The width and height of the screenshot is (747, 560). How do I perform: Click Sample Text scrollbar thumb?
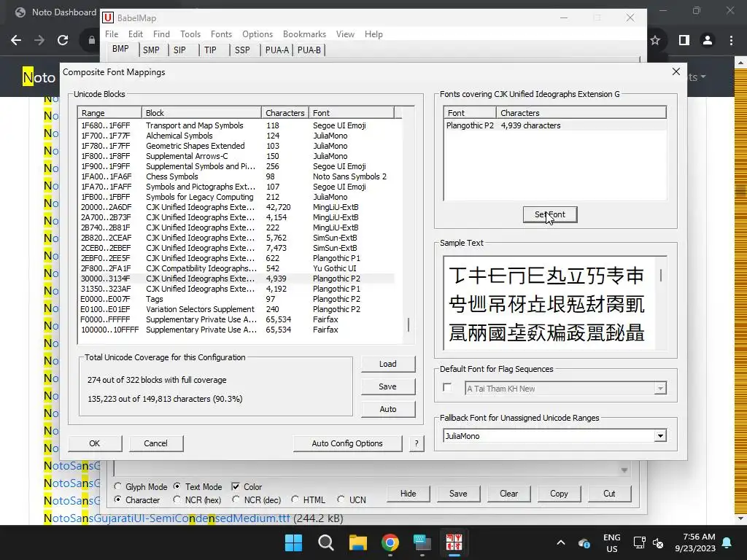[661, 275]
